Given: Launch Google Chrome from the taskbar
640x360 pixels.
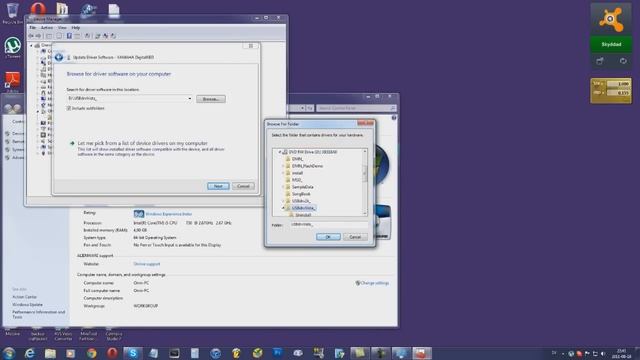Looking at the screenshot, I should (x=91, y=353).
